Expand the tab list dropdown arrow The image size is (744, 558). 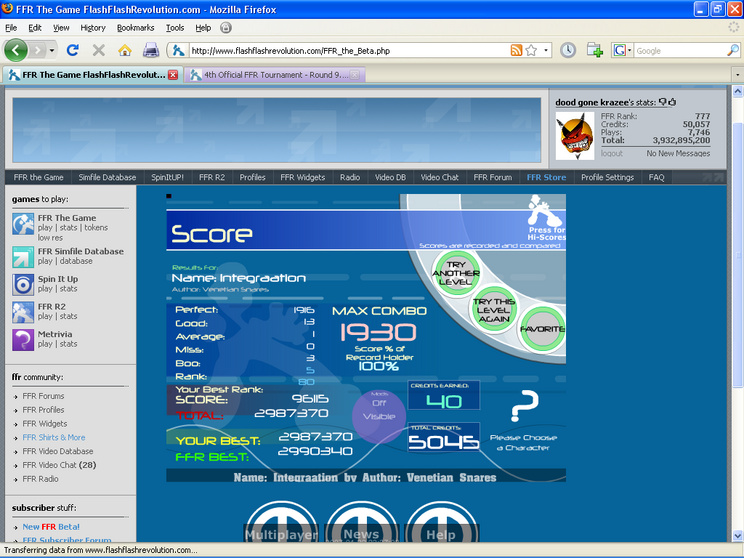(x=737, y=75)
